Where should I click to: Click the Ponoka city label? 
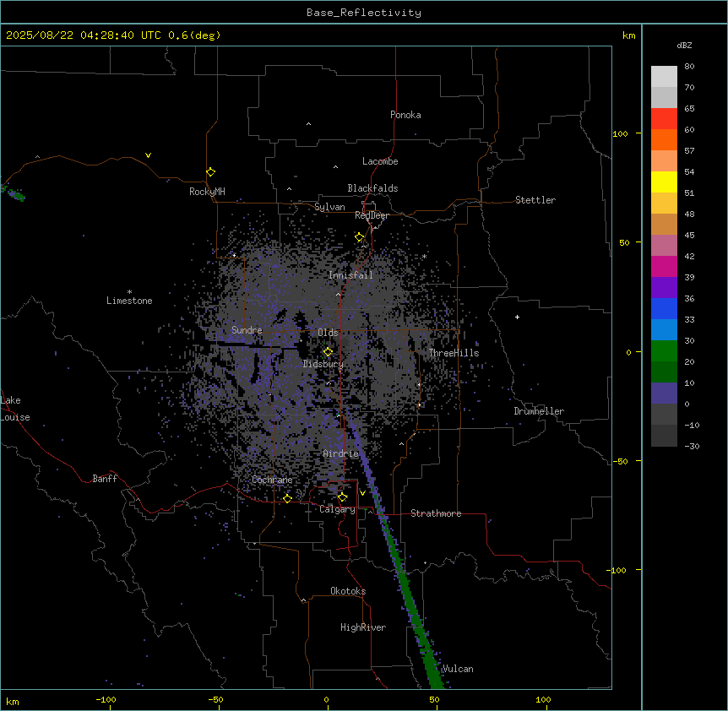click(405, 115)
